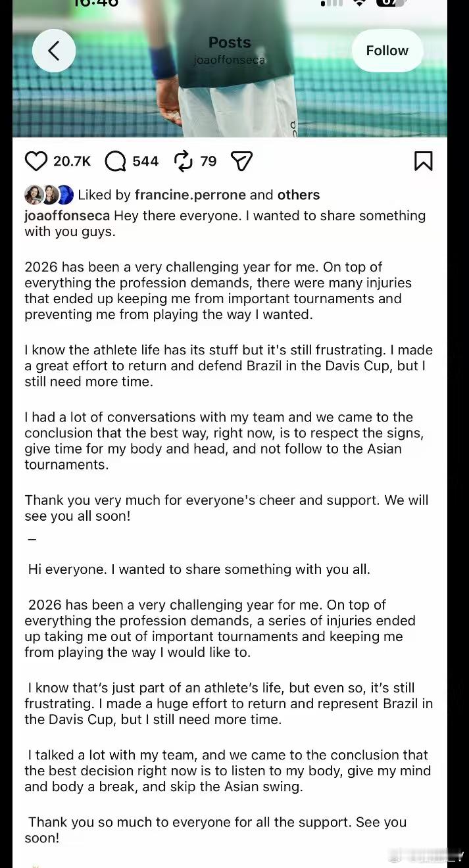
Task: Tap the 79 reposts count
Action: pos(208,161)
